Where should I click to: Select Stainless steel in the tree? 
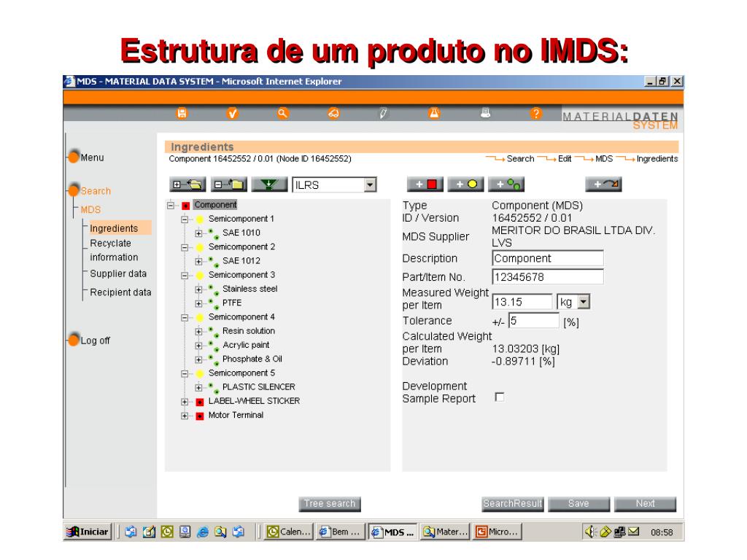(x=249, y=289)
